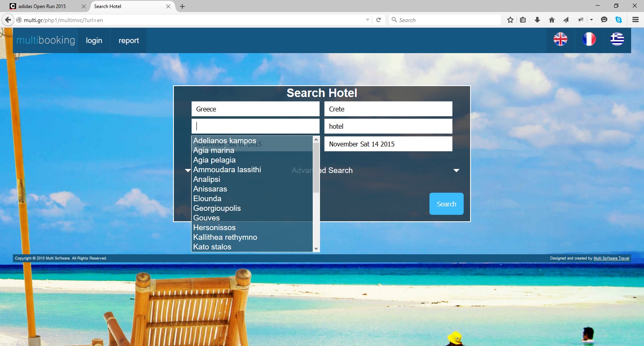Viewport: 644px width, 346px height.
Task: Switch to adidas Open Run 2015 tab
Action: click(42, 6)
